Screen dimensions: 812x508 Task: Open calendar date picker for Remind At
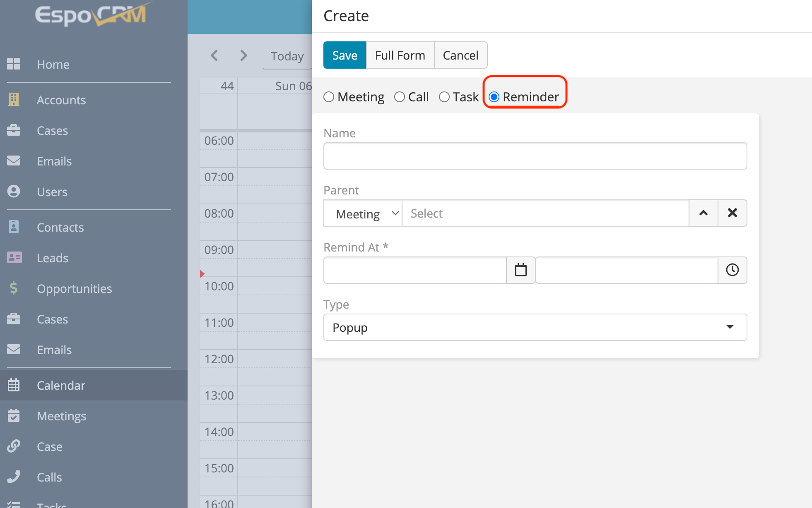(x=520, y=270)
